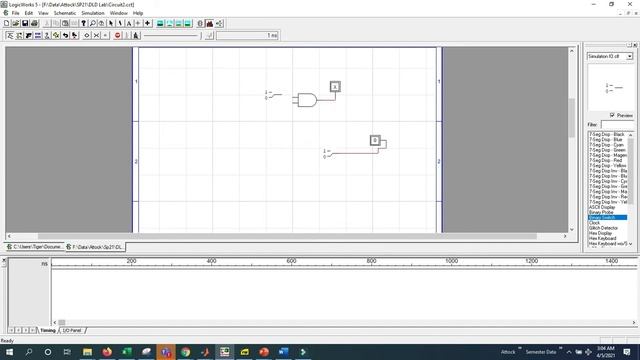The width and height of the screenshot is (640, 360).
Task: Select the arrow Pointer tool
Action: [111, 24]
